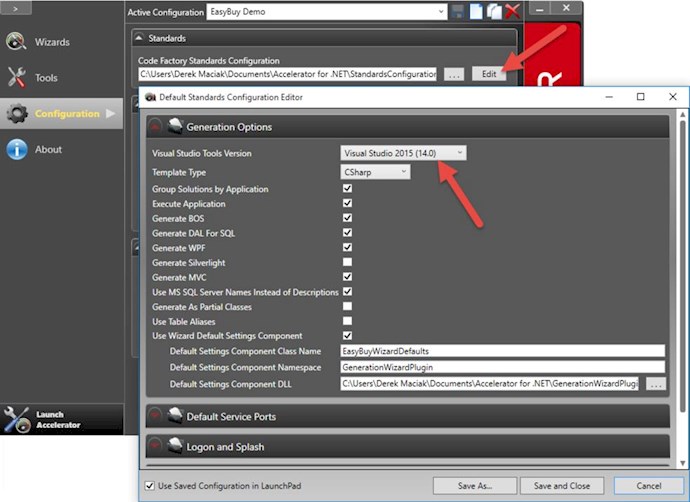Open Active Configuration EasyBuy Demo dropdown
The image size is (690, 502).
point(327,12)
